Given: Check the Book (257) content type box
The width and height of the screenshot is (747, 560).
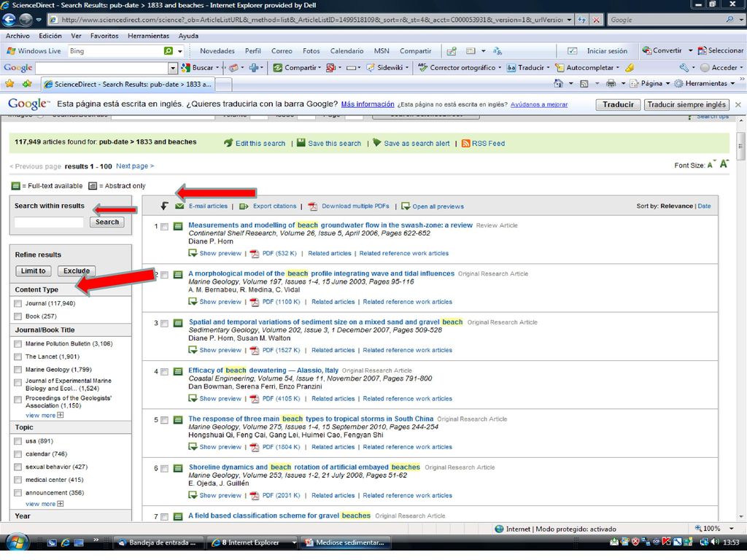Looking at the screenshot, I should pyautogui.click(x=18, y=316).
